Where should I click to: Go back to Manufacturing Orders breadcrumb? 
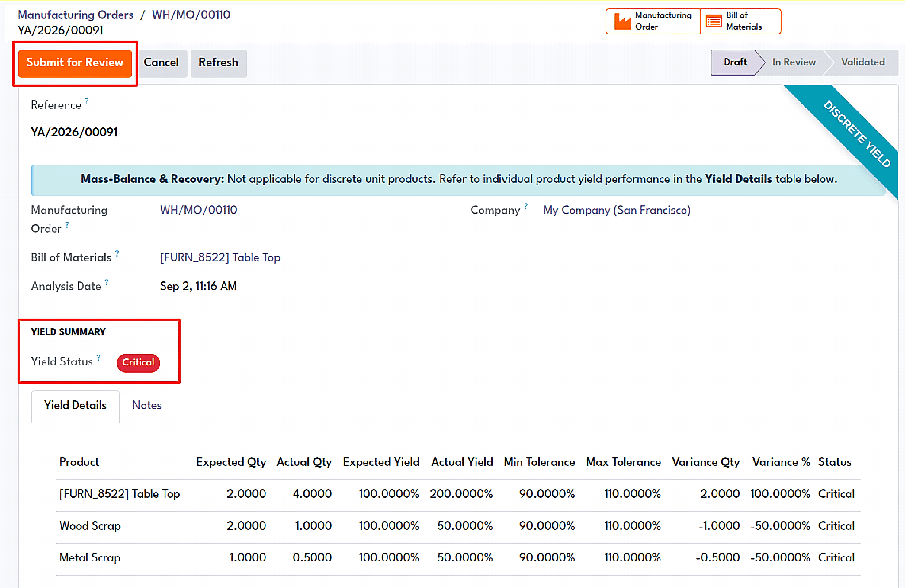click(76, 15)
